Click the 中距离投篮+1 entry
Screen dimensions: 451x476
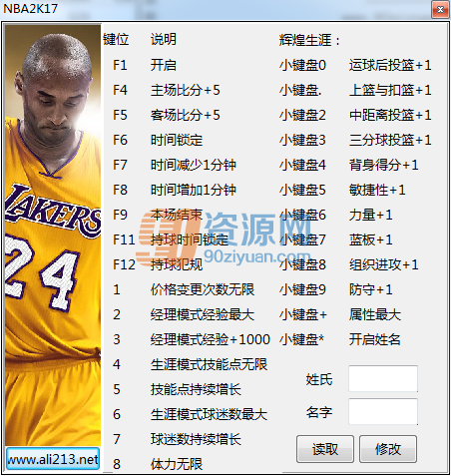390,115
